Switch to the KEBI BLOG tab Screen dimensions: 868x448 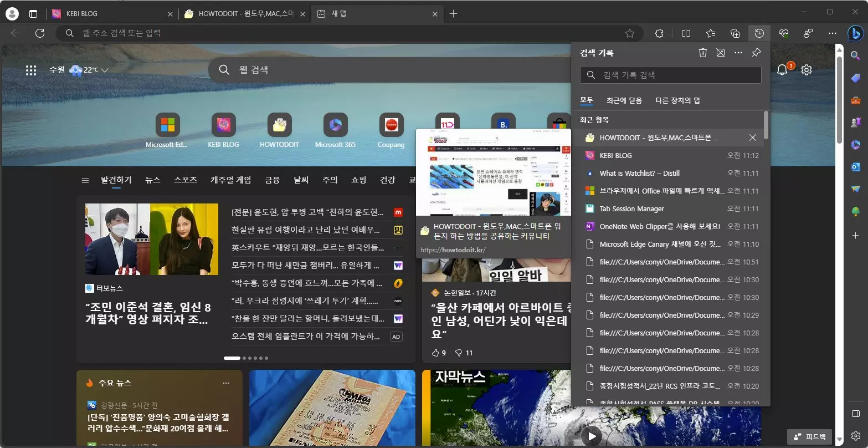(111, 14)
